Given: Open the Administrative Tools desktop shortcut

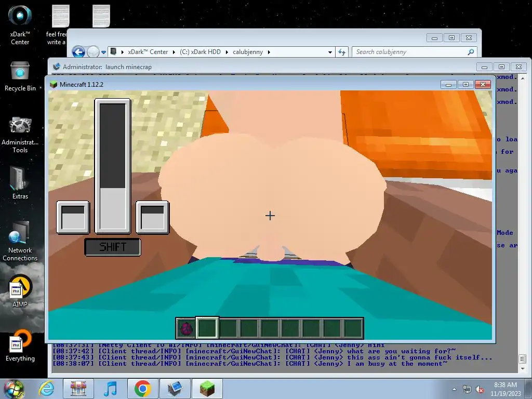Looking at the screenshot, I should tap(20, 135).
